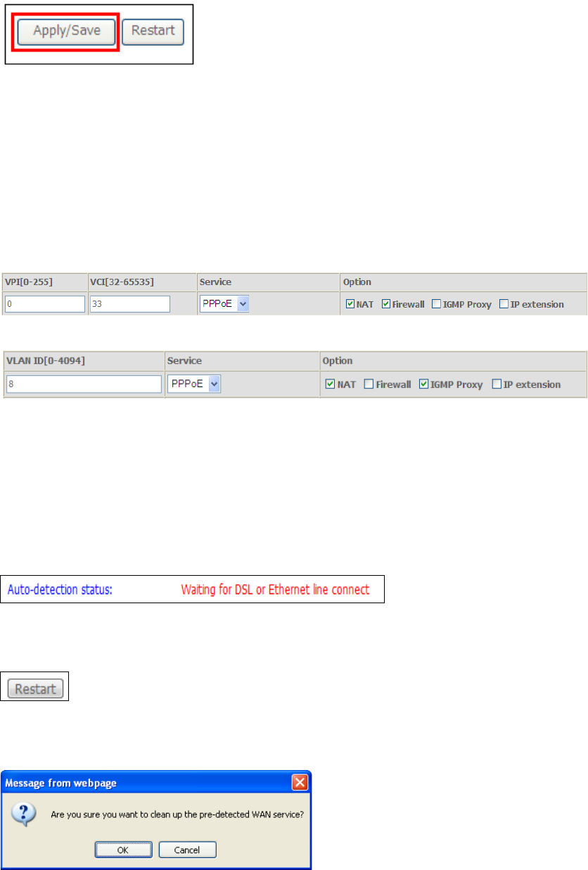Click the question mark dialog icon
Image resolution: width=588 pixels, height=870 pixels.
[x=24, y=815]
